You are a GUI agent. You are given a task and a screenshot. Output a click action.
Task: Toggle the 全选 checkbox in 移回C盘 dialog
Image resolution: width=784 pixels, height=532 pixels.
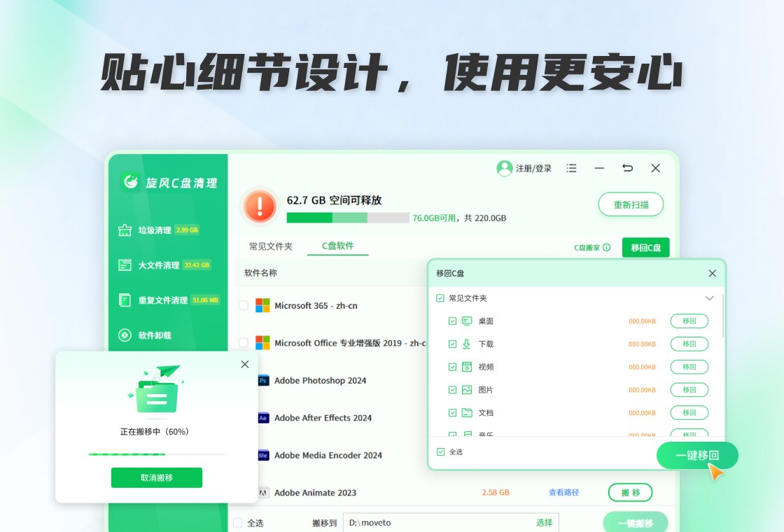tap(440, 452)
